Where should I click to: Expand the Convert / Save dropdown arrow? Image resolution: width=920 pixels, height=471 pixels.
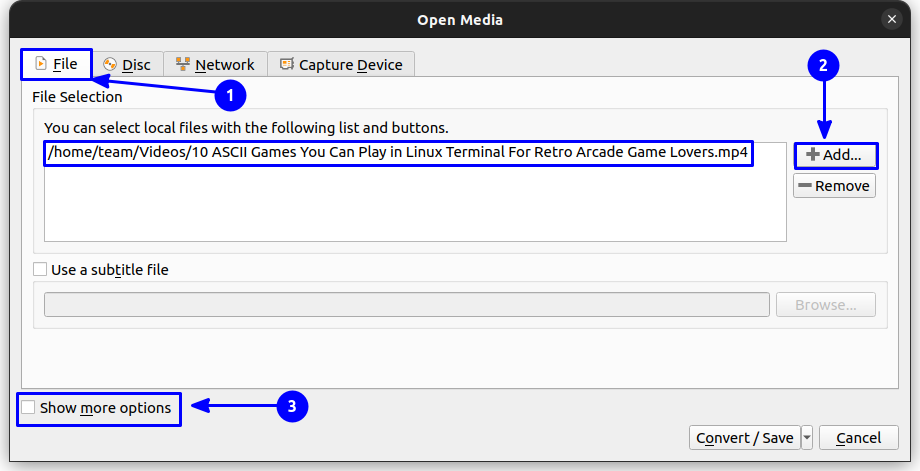click(807, 437)
